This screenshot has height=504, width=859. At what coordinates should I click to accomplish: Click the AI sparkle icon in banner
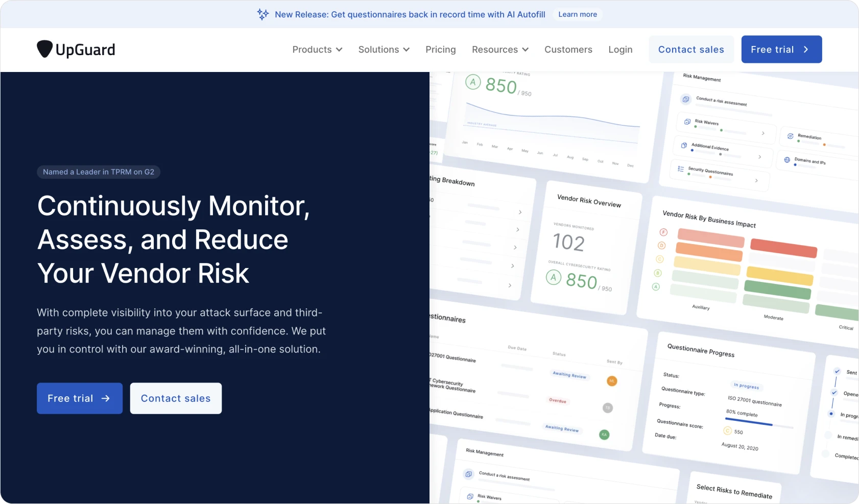pos(263,14)
